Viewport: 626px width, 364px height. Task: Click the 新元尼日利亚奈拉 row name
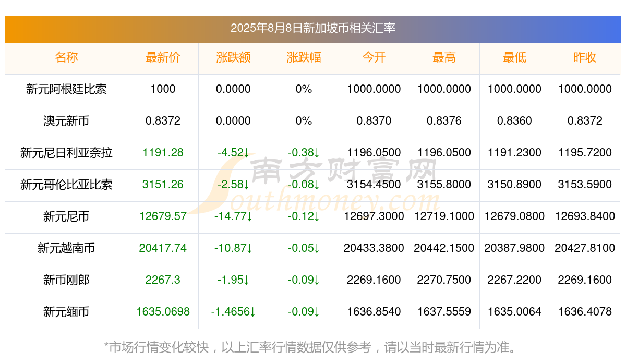point(66,153)
